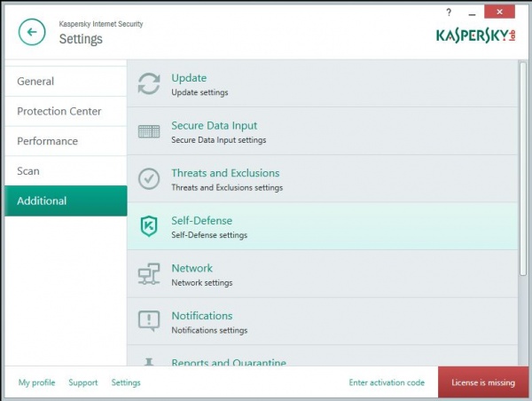Go to the Scan tab

(x=66, y=171)
